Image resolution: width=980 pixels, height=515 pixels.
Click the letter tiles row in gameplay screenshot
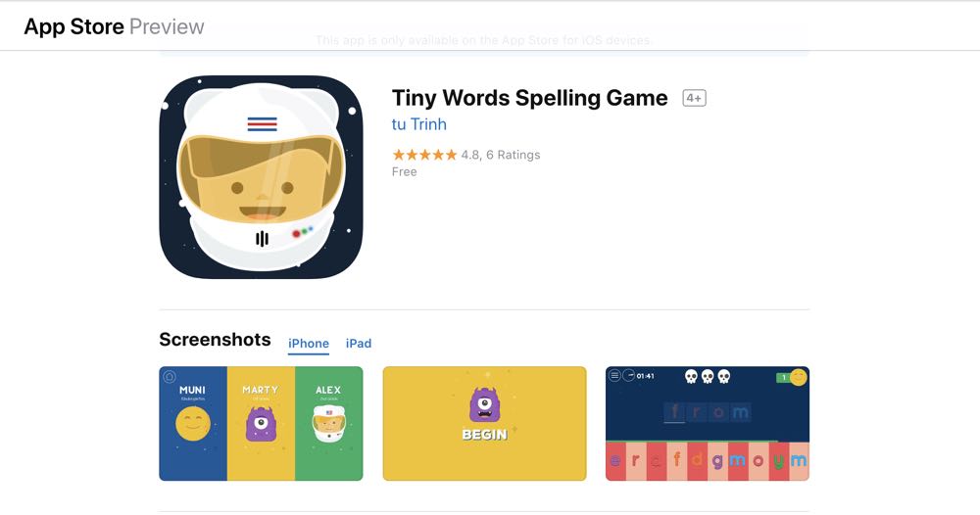[x=708, y=461]
